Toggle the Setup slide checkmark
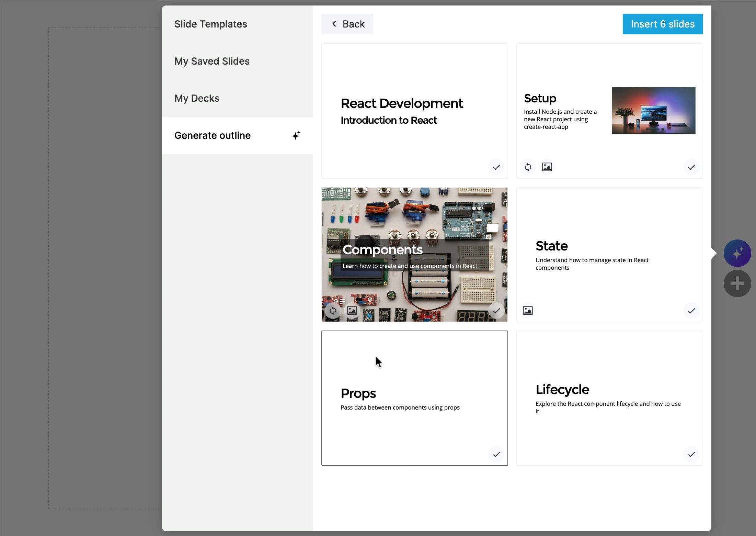The image size is (756, 536). click(x=691, y=167)
